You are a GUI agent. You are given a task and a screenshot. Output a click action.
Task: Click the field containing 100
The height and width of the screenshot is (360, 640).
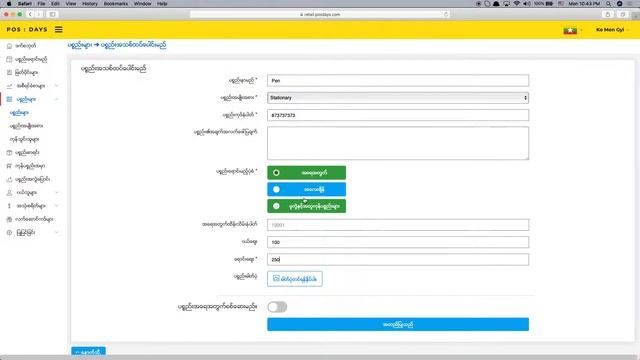coord(398,242)
